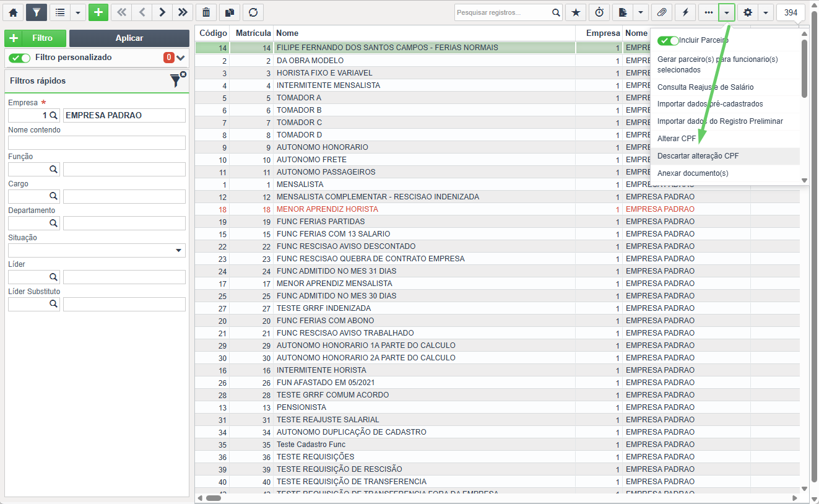Sort by the Empresa column header
This screenshot has height=504, width=819.
click(599, 33)
